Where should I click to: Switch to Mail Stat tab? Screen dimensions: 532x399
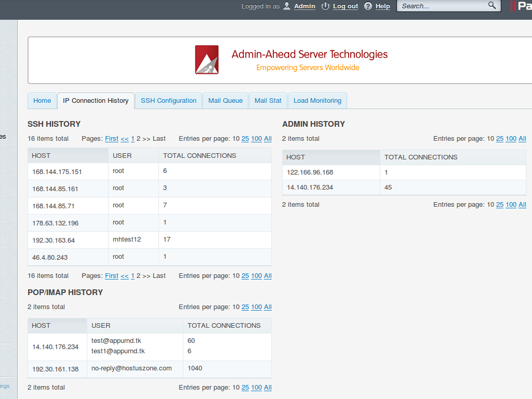(x=268, y=101)
